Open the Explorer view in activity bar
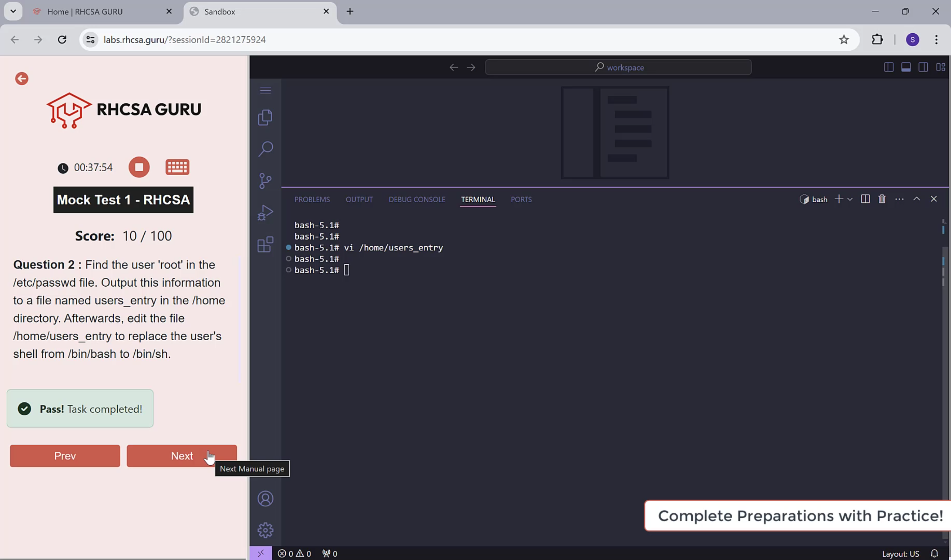This screenshot has height=560, width=951. pos(265,118)
